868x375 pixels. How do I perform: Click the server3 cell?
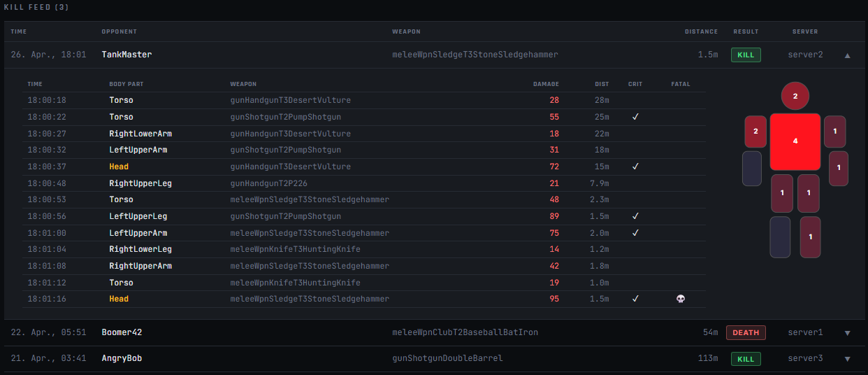806,359
